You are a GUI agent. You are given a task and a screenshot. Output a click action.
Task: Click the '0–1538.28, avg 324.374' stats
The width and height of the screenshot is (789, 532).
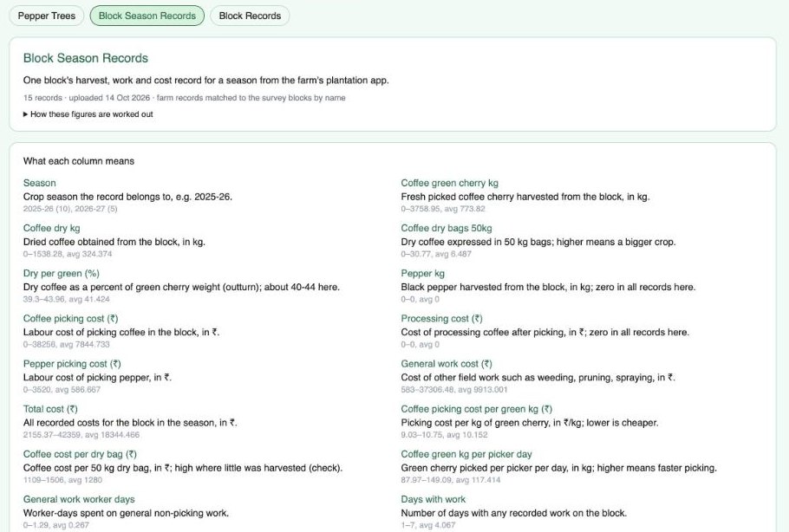point(68,254)
